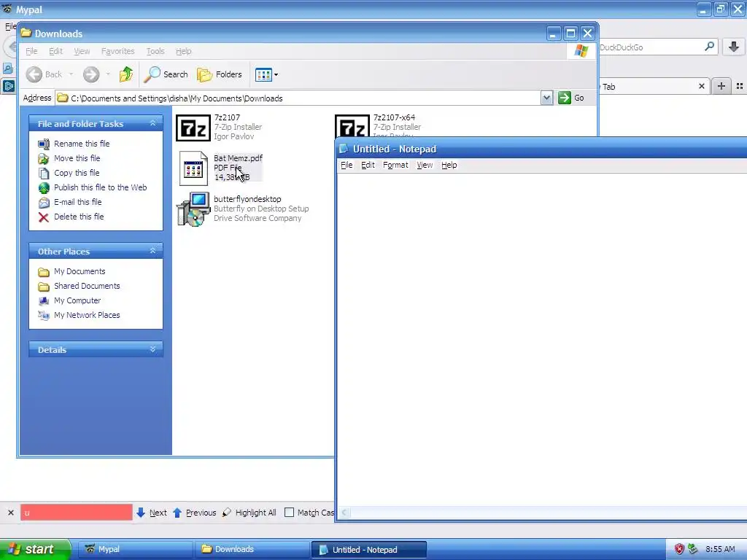Screen dimensions: 747x560
Task: Toggle the Folders pane button
Action: [x=220, y=74]
